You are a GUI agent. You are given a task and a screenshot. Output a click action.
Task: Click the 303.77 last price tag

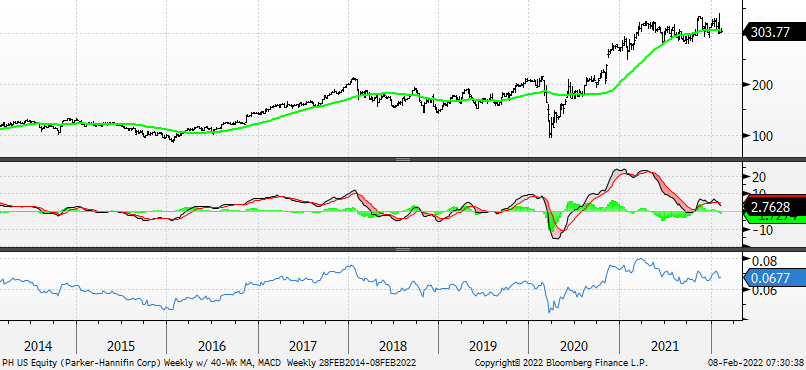click(774, 32)
